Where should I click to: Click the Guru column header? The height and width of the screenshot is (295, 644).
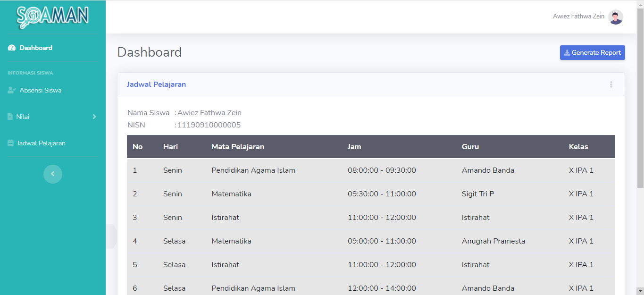[x=470, y=147]
